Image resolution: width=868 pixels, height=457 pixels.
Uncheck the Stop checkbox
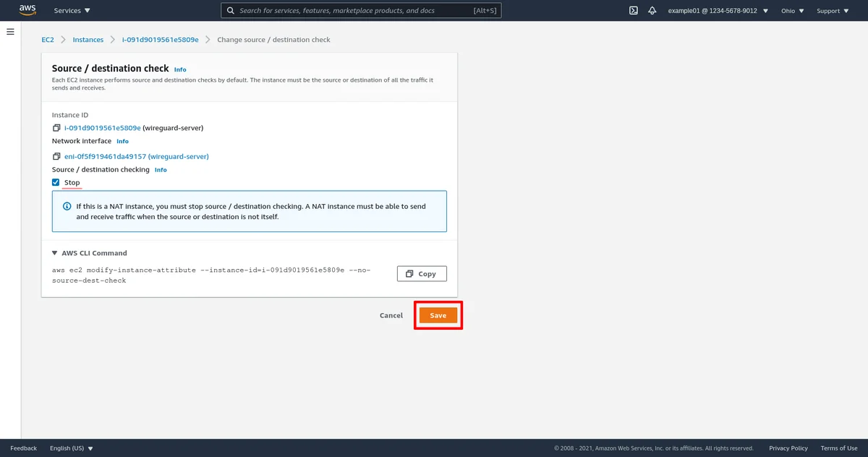56,183
